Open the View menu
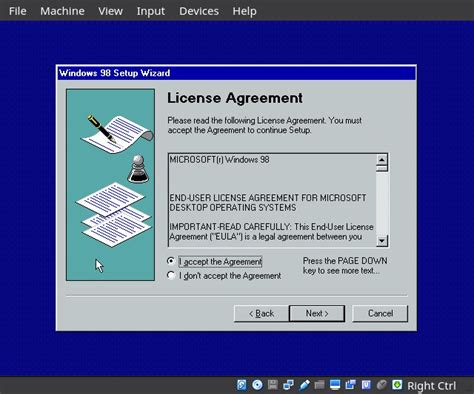The width and height of the screenshot is (474, 394). point(110,11)
